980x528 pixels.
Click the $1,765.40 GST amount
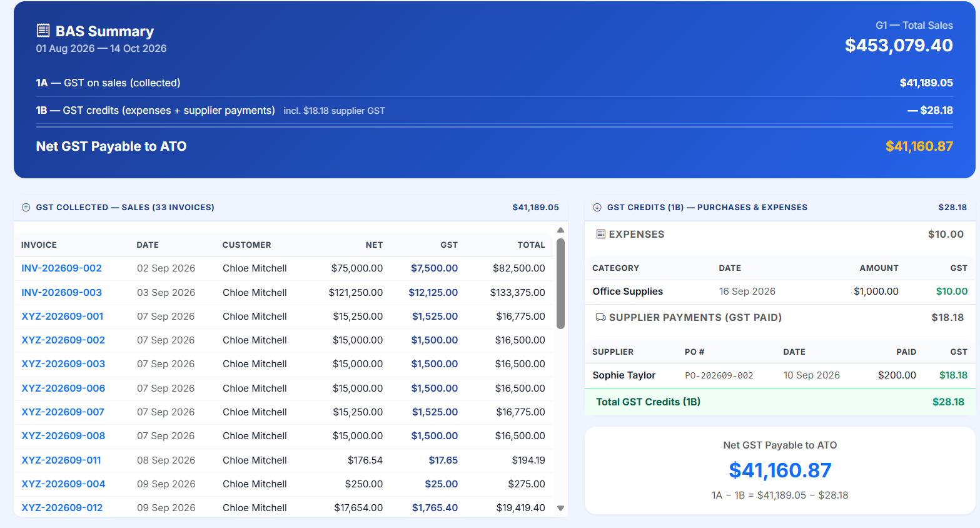coord(435,508)
